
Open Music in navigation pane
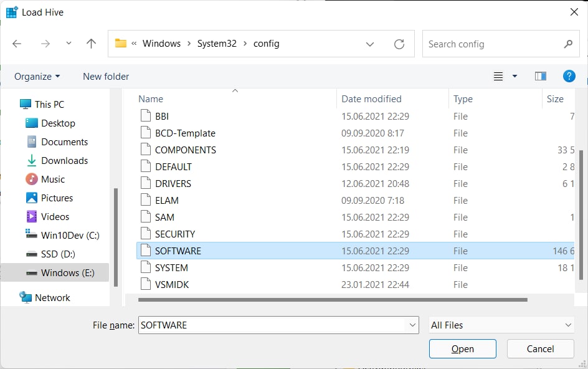(45, 179)
